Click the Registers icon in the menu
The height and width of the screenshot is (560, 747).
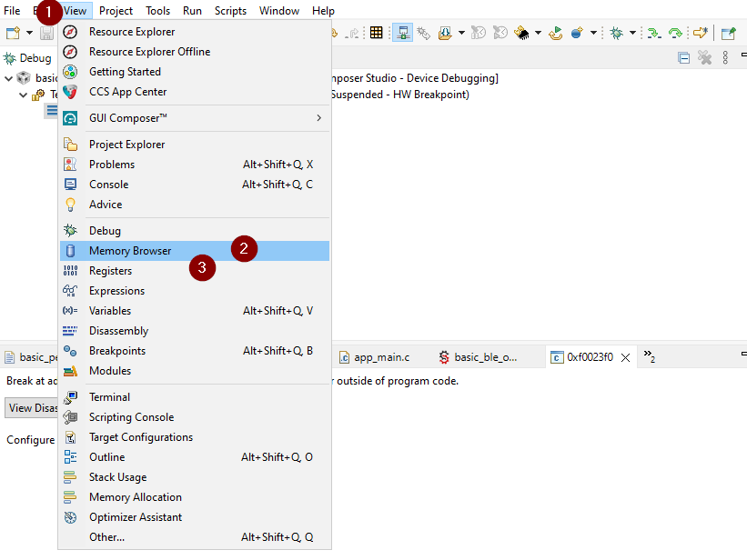pos(70,271)
